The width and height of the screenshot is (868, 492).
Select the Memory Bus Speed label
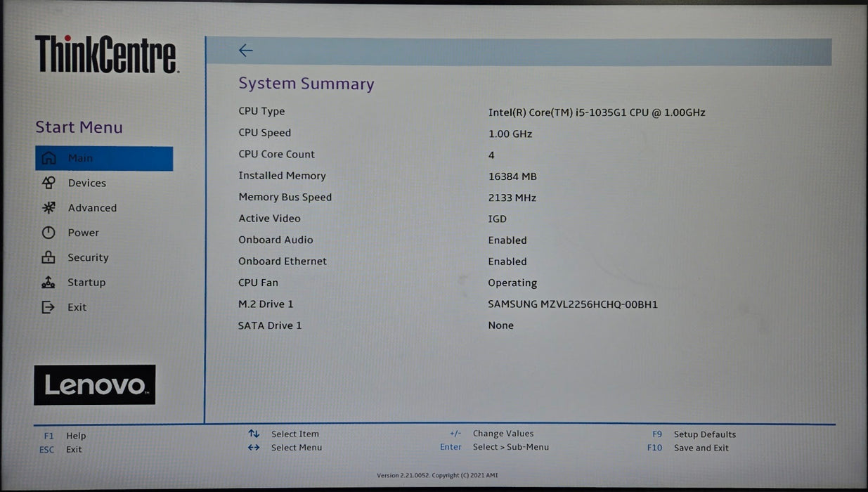pyautogui.click(x=285, y=198)
